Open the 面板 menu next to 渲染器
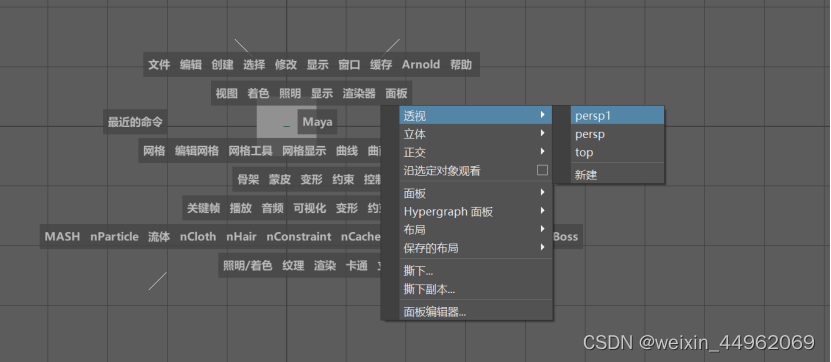The image size is (831, 362). (396, 94)
